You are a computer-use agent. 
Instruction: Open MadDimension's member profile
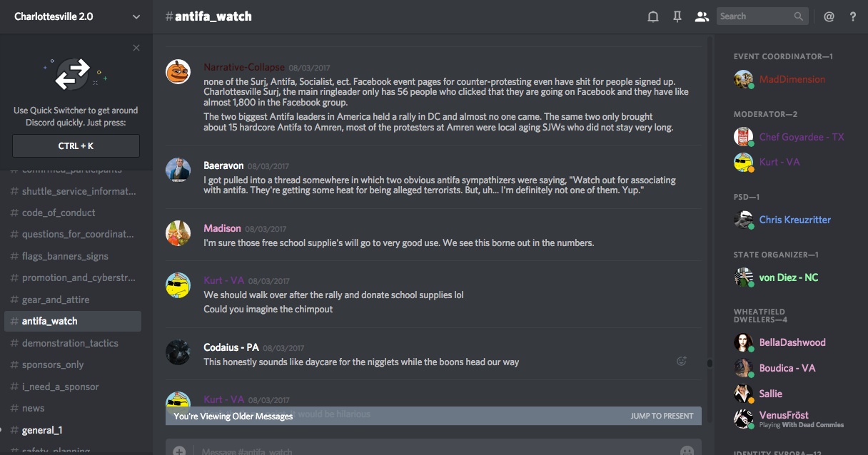[792, 79]
